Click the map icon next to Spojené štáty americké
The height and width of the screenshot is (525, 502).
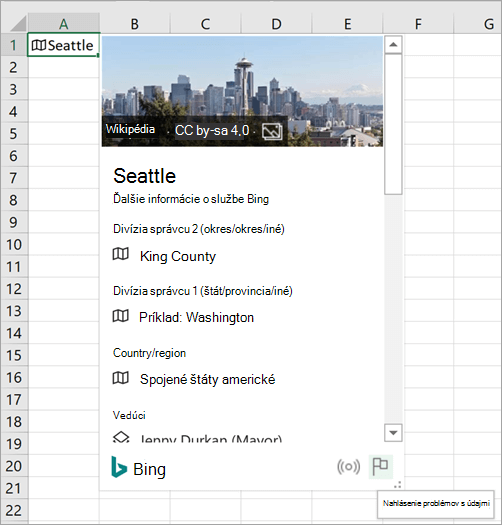121,378
